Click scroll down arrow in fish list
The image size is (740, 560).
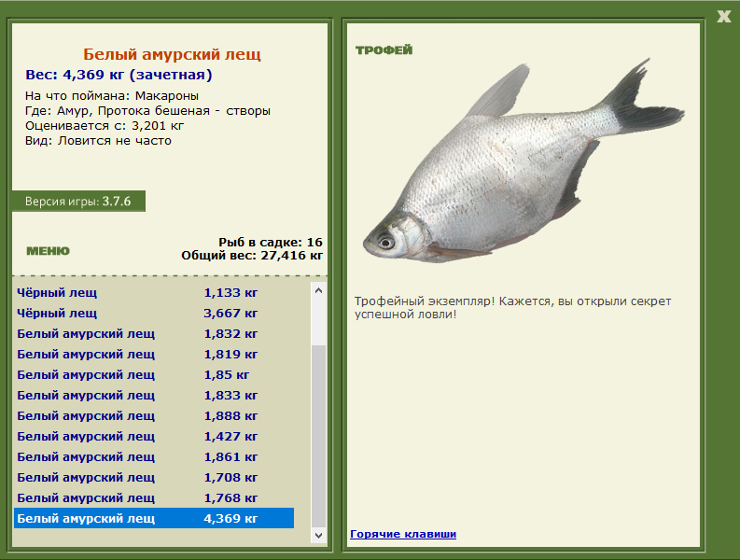click(318, 535)
